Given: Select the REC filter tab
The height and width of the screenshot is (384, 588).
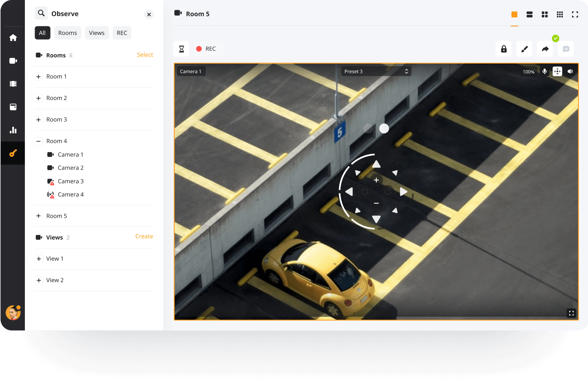Looking at the screenshot, I should pos(122,33).
